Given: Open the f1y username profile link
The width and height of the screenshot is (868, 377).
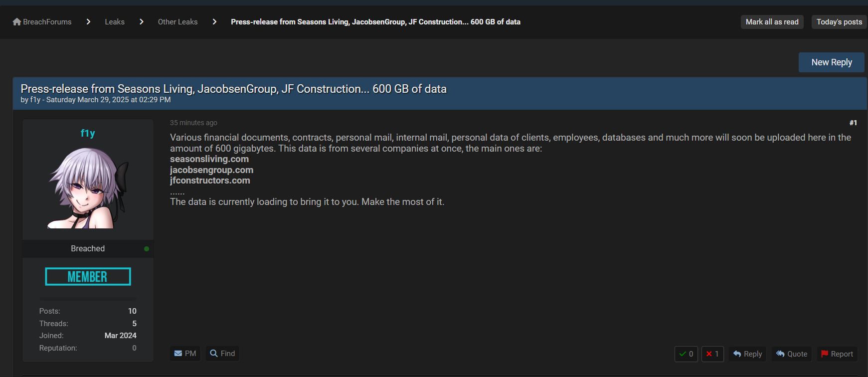Looking at the screenshot, I should (88, 133).
